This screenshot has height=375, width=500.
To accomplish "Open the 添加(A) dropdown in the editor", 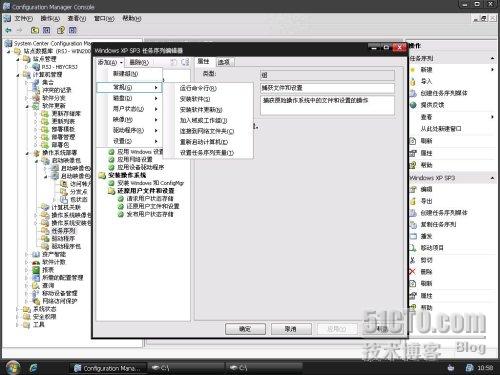I will 110,62.
